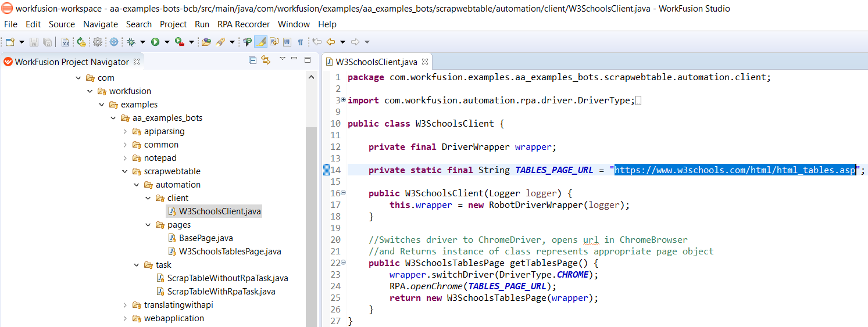
Task: Expand the notepad folder
Action: click(x=125, y=158)
